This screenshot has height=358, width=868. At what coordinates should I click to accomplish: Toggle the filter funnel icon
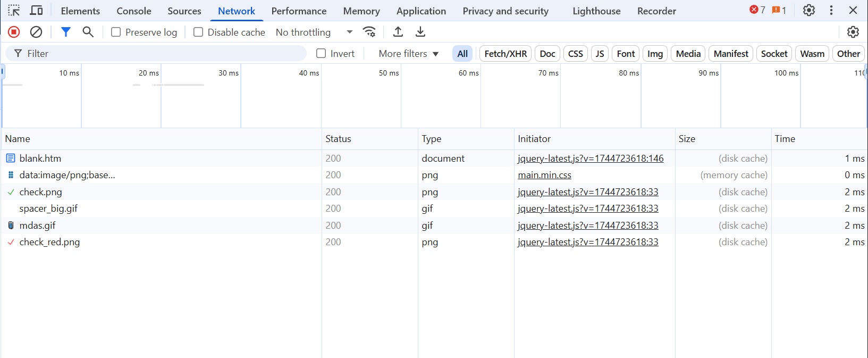click(x=65, y=32)
